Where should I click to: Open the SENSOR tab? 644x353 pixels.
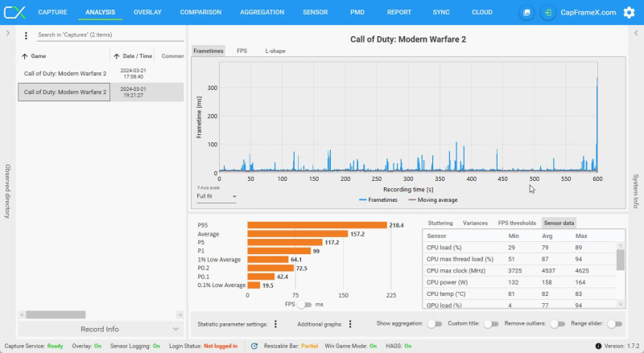coord(316,12)
